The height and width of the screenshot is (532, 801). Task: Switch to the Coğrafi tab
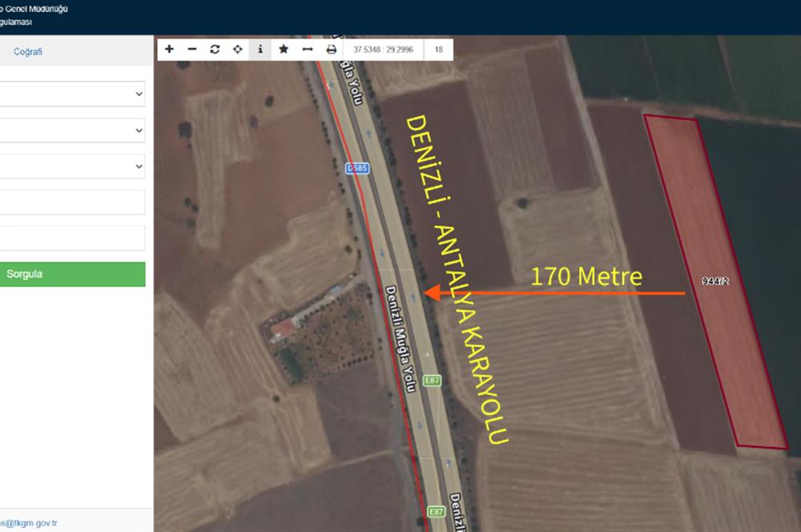point(28,51)
